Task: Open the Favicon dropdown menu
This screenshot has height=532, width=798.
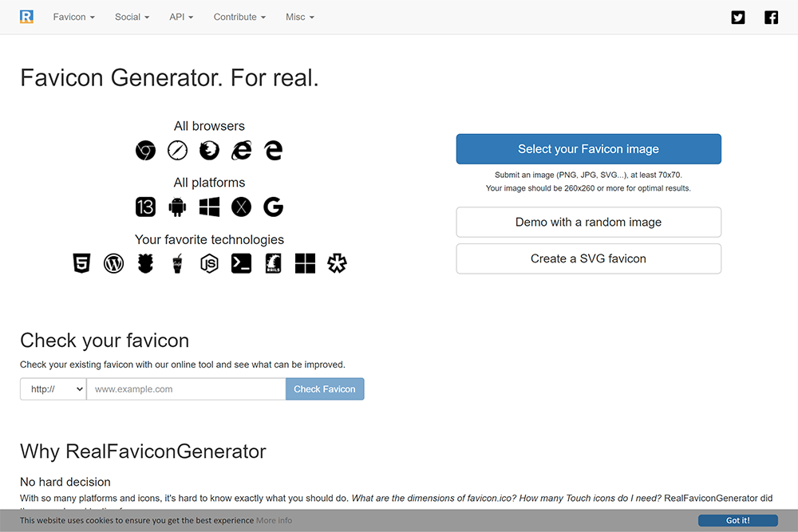Action: click(x=73, y=17)
